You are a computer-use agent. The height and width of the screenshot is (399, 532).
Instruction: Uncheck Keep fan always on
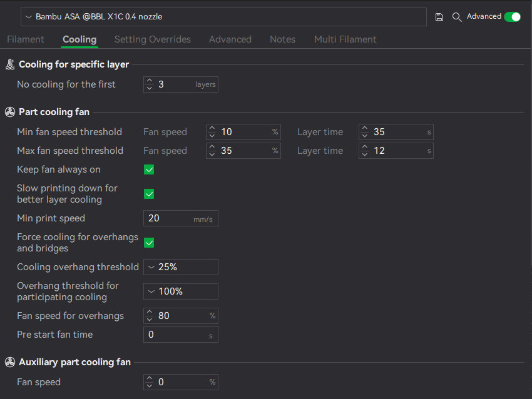click(x=149, y=169)
